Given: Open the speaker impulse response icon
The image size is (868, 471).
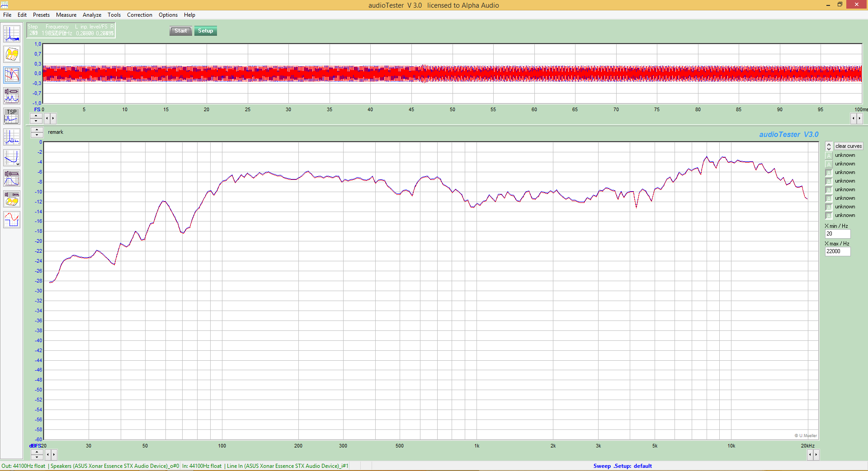Looking at the screenshot, I should pyautogui.click(x=12, y=178).
